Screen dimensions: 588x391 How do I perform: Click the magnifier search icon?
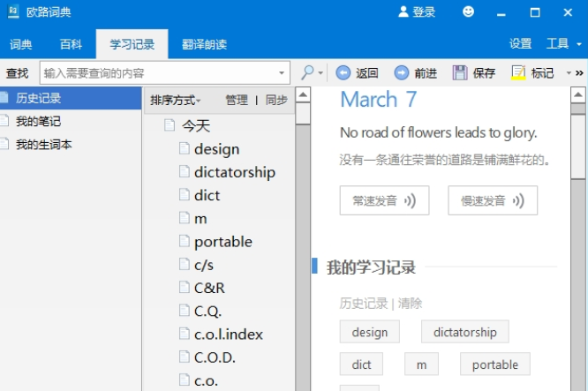(x=307, y=73)
